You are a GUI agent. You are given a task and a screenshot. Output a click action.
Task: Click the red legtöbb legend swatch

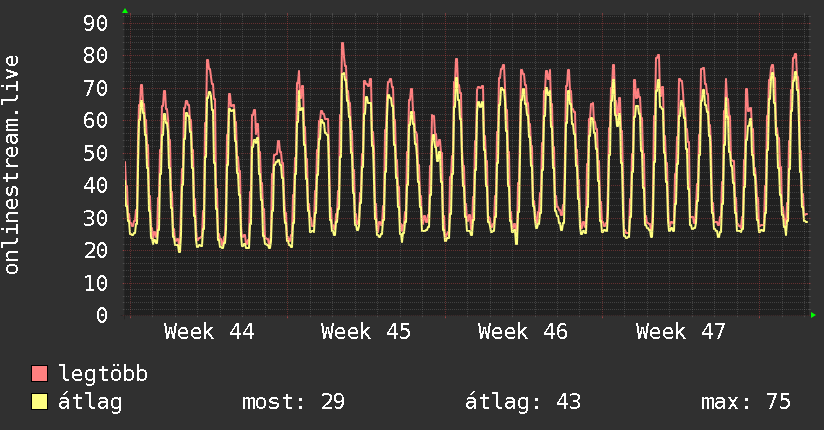click(39, 374)
